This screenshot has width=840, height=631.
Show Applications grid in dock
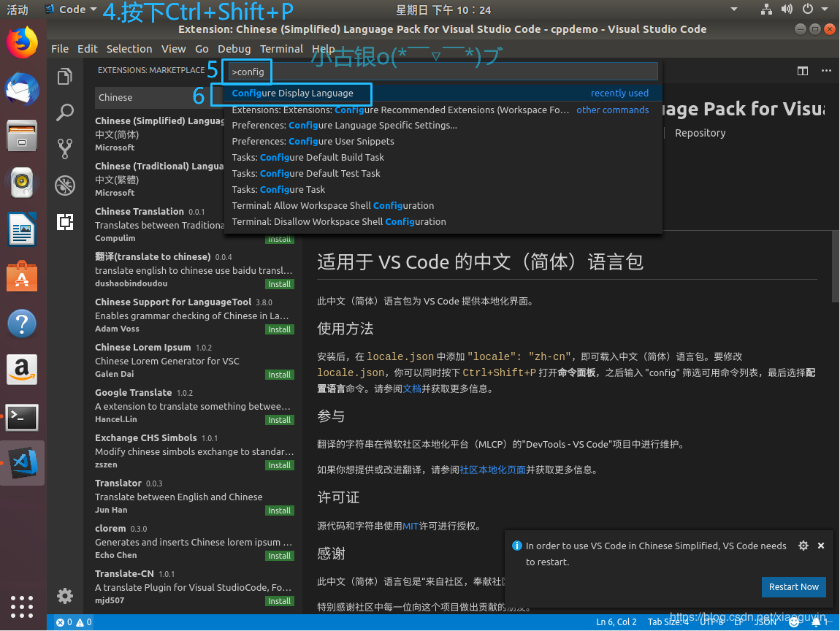click(22, 606)
